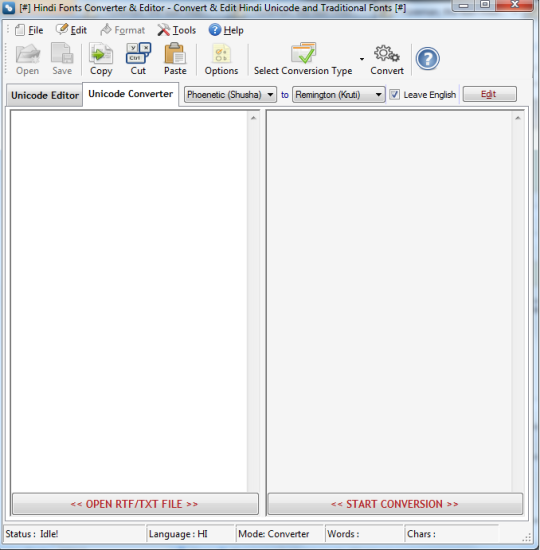
Task: Close the Hindi Fonts Converter window
Action: pos(514,5)
